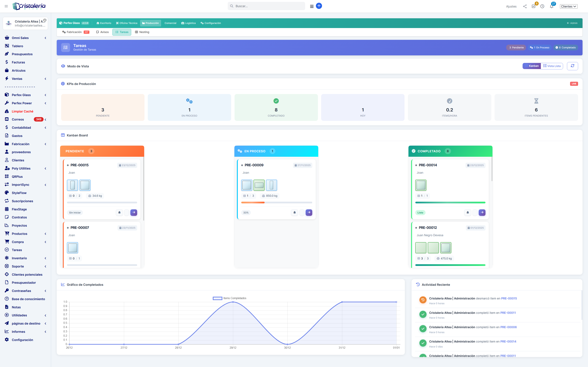Open the Comercial menu item

coord(170,23)
